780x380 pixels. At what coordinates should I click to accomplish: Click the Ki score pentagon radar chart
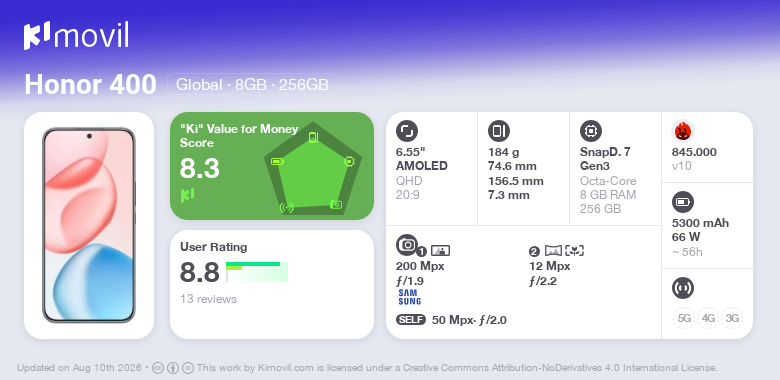(313, 169)
